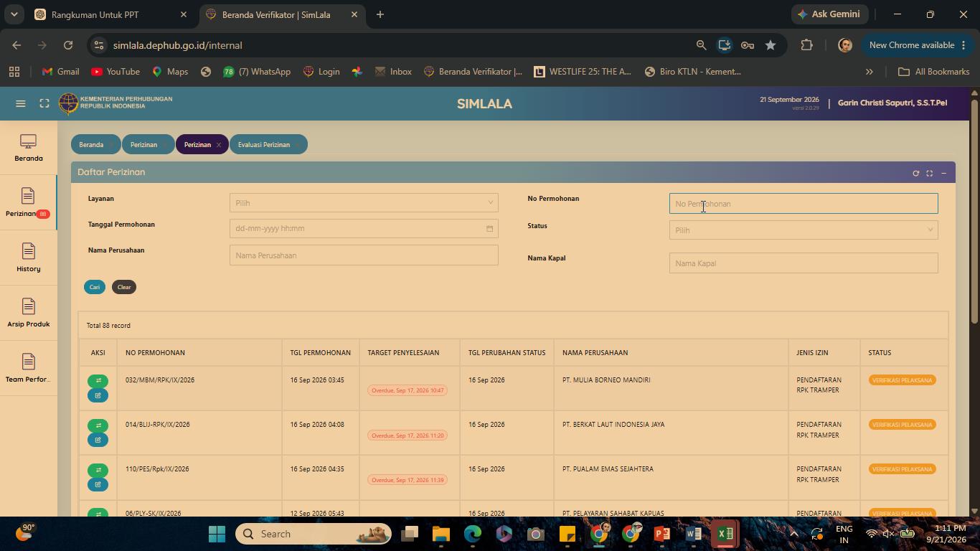
Task: Focus the Nama Kapal input field
Action: pyautogui.click(x=804, y=263)
